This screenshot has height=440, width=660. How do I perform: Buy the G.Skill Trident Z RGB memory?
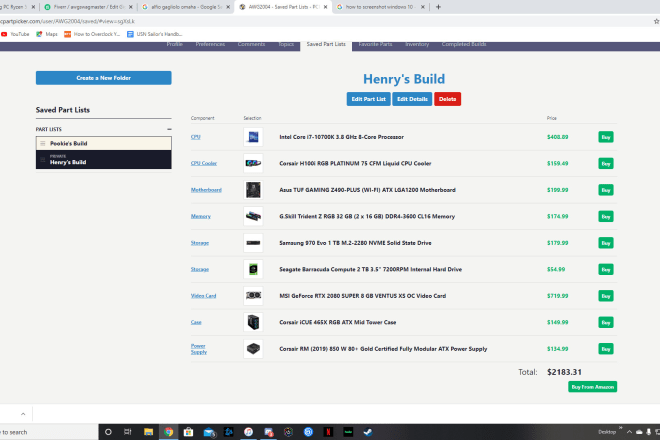[606, 216]
